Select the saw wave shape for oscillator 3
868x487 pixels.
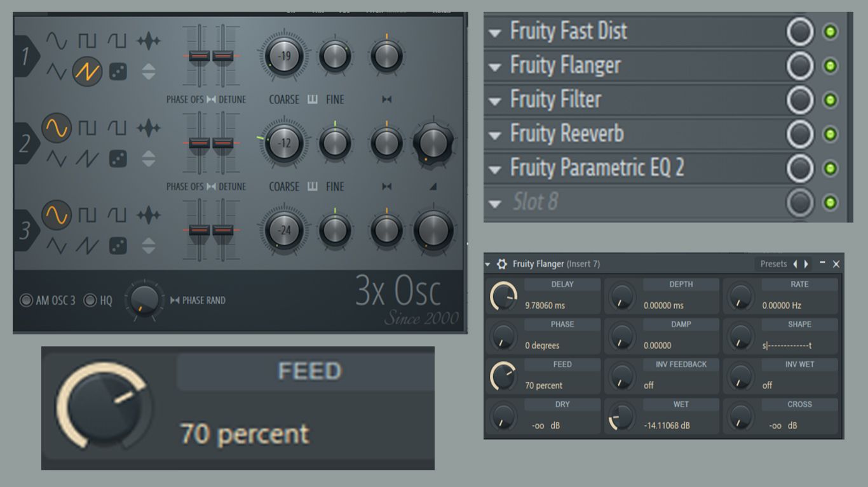pyautogui.click(x=87, y=246)
